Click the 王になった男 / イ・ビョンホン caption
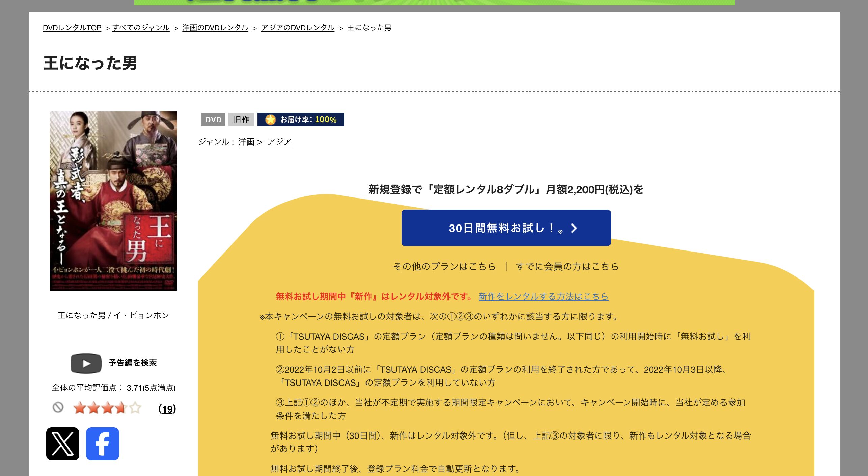The height and width of the screenshot is (476, 868). tap(113, 315)
